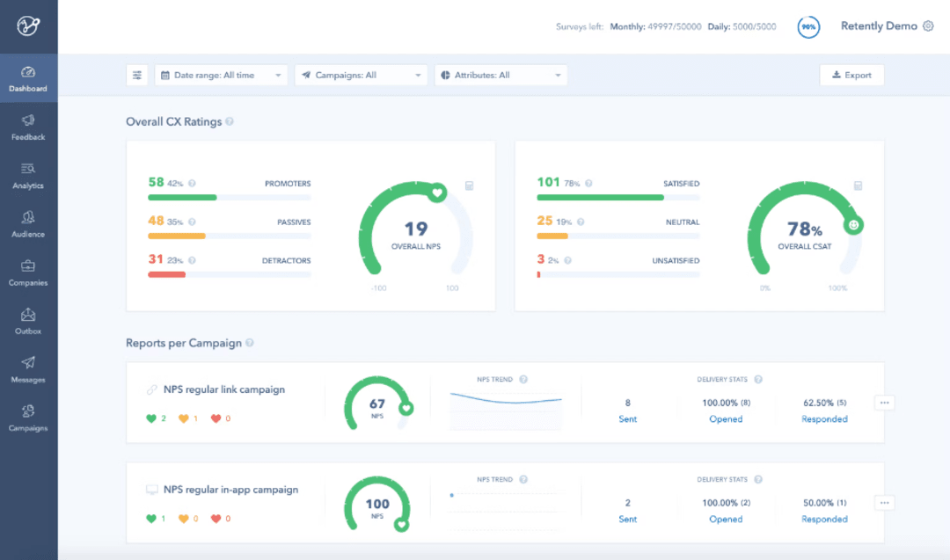Select the Messages sidebar icon
950x560 pixels.
pos(28,371)
